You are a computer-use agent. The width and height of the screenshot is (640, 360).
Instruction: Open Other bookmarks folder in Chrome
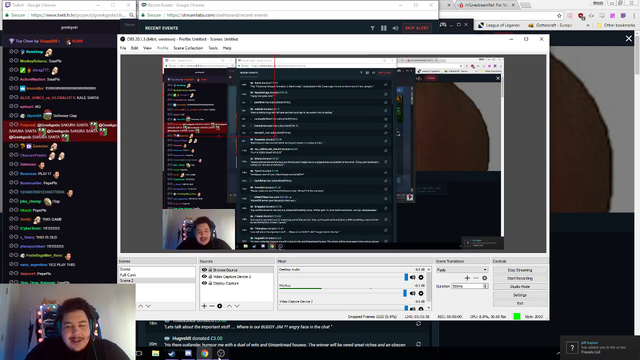616,25
